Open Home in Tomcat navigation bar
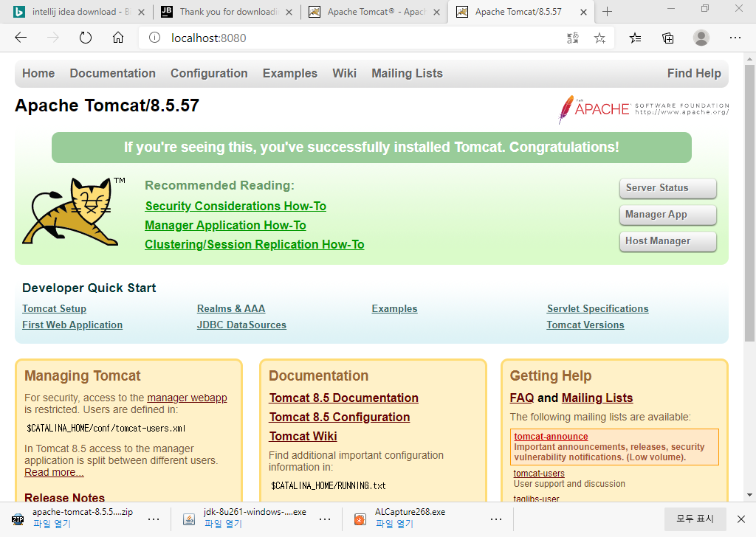The image size is (756, 537). point(38,73)
